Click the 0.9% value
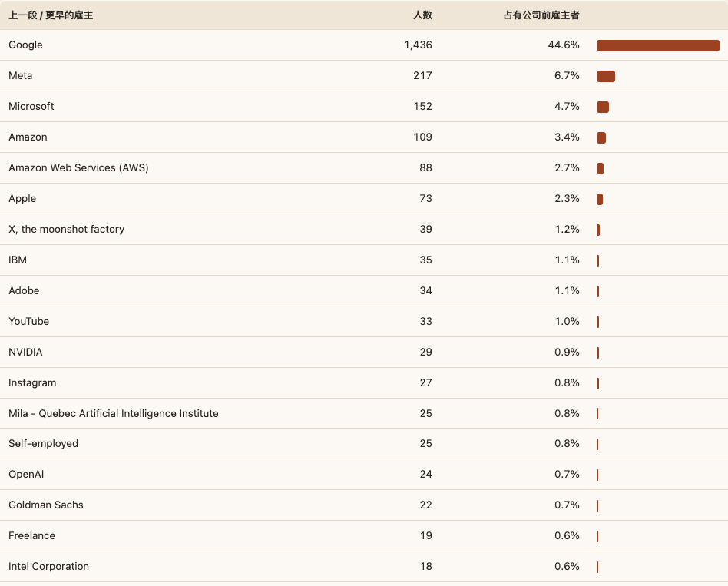This screenshot has width=728, height=586. [567, 352]
